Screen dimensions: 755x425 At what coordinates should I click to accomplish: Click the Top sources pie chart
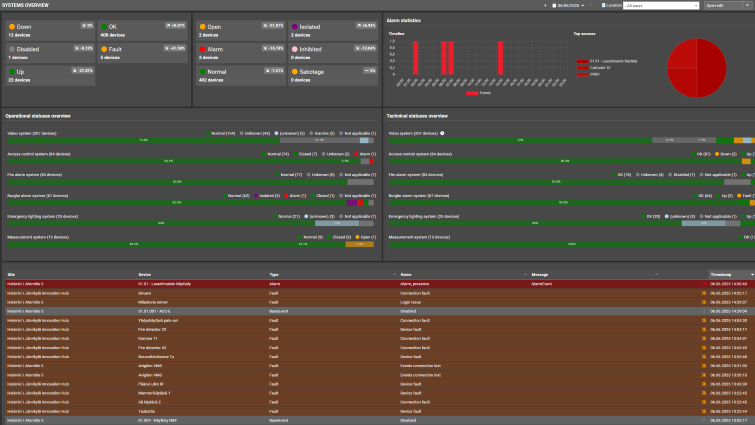[696, 68]
